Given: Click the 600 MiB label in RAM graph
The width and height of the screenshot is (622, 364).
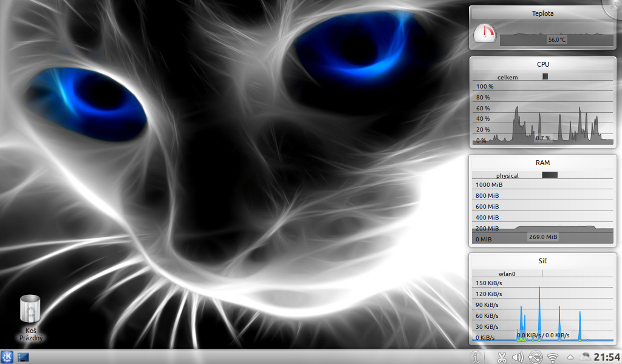Looking at the screenshot, I should [x=487, y=206].
